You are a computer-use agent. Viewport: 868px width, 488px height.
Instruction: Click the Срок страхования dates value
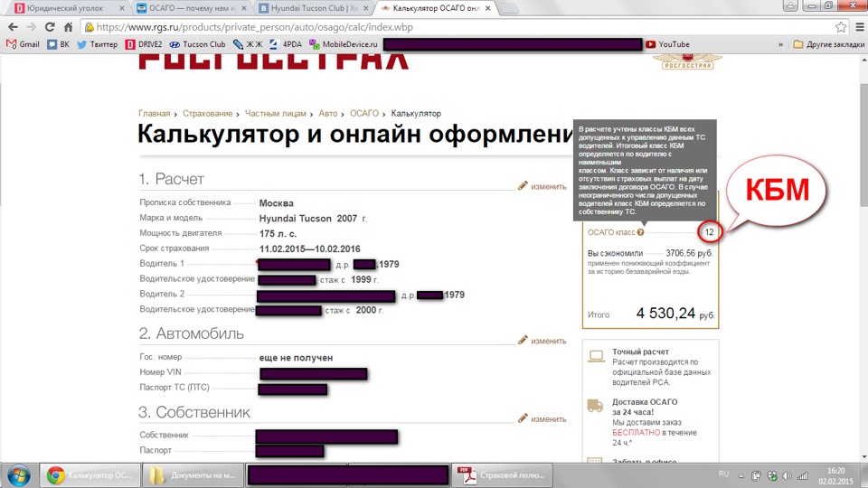pos(309,249)
